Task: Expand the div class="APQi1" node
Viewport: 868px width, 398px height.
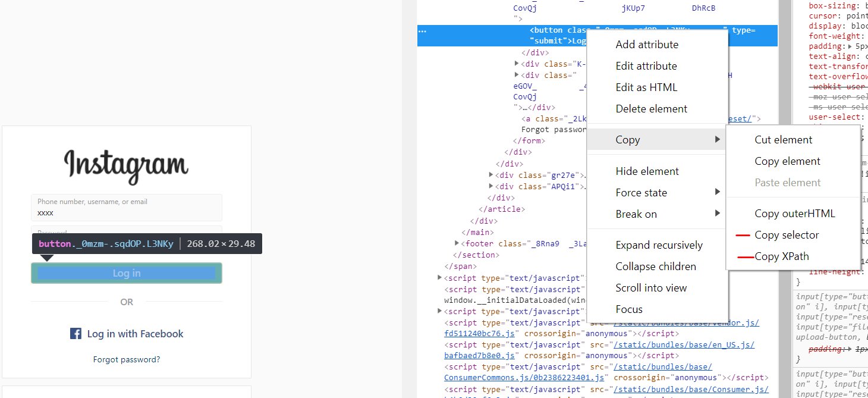Action: [x=491, y=186]
